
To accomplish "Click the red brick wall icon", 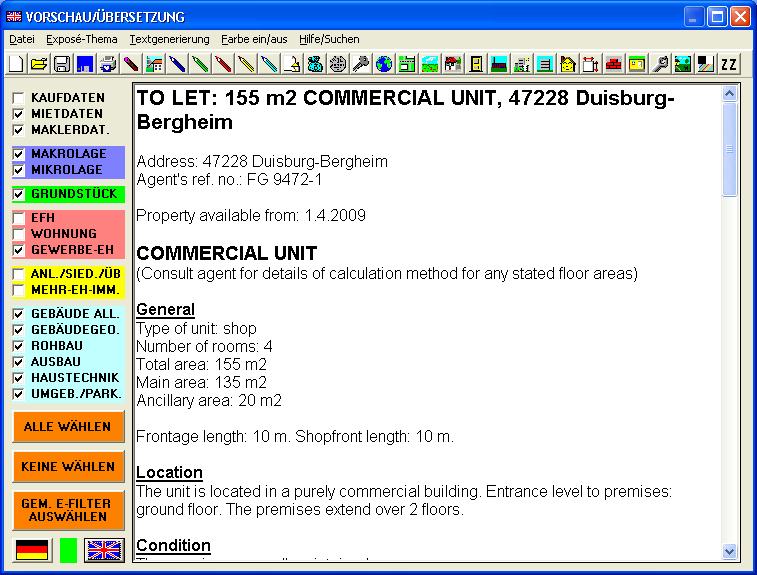I will coord(614,65).
